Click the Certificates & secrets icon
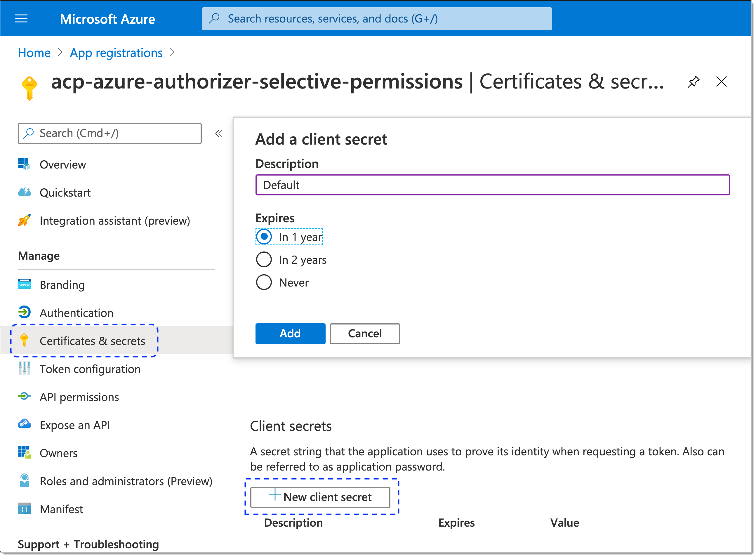This screenshot has height=557, width=756. click(25, 339)
